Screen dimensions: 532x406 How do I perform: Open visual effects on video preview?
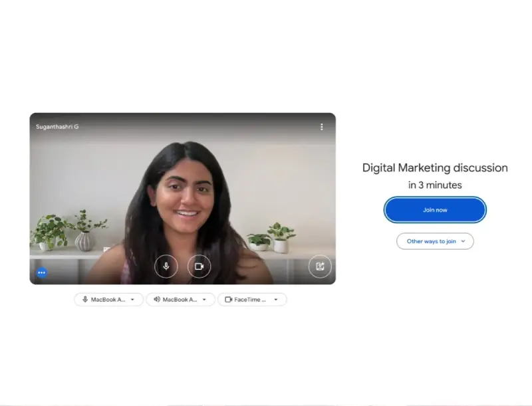tap(320, 266)
